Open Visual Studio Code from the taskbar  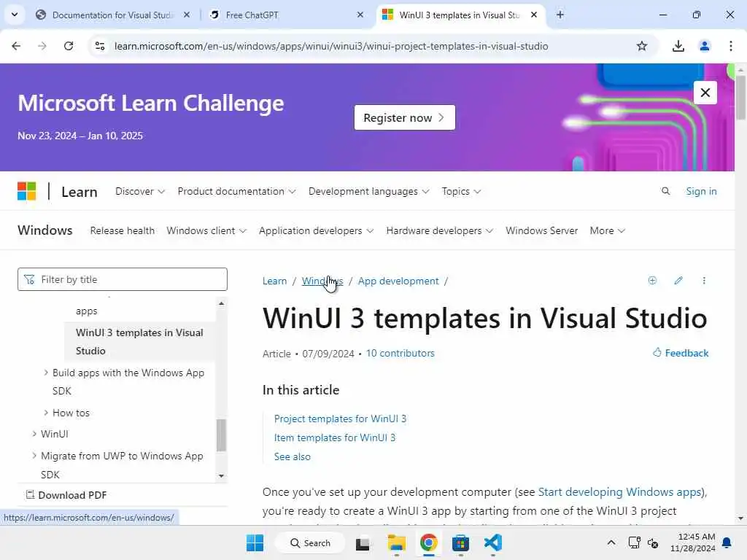point(492,542)
